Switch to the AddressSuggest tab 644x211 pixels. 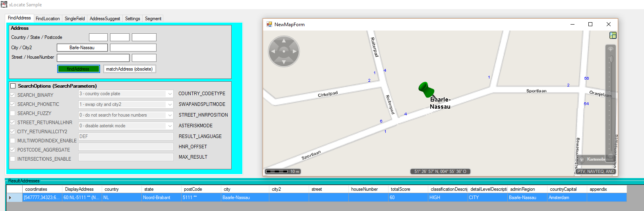click(104, 19)
